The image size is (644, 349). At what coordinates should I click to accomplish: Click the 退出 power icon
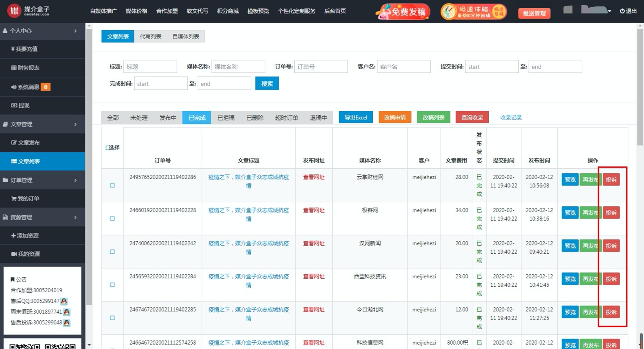[622, 11]
